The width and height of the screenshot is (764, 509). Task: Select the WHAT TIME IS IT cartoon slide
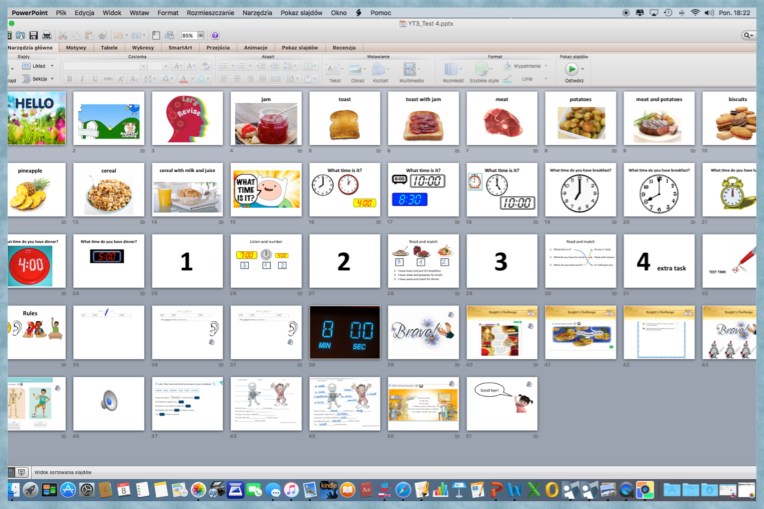coord(266,189)
